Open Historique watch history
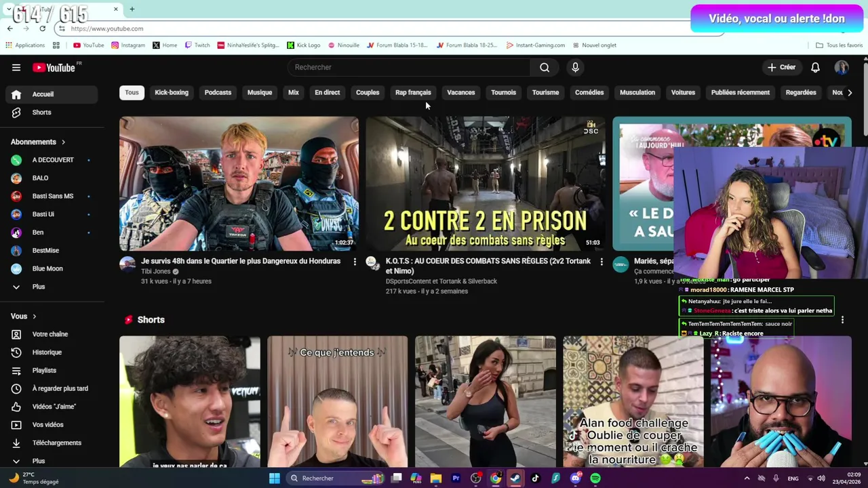The height and width of the screenshot is (488, 868). (x=52, y=352)
